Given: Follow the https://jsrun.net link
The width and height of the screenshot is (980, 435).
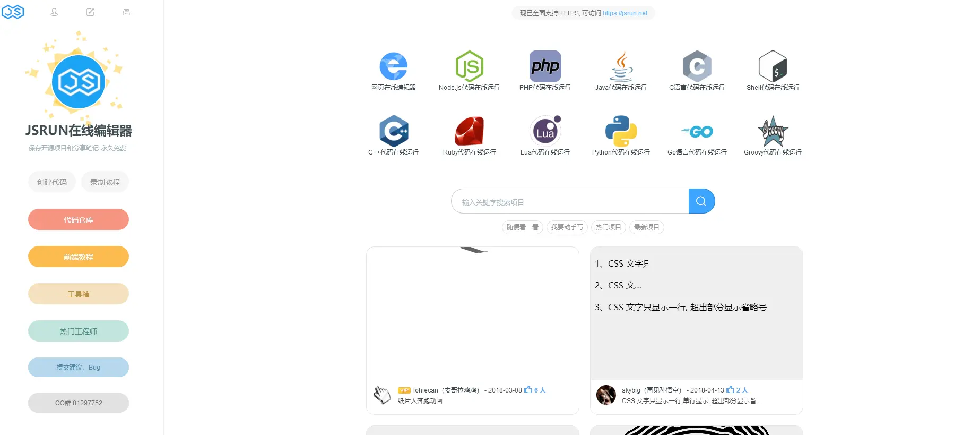Looking at the screenshot, I should 625,13.
